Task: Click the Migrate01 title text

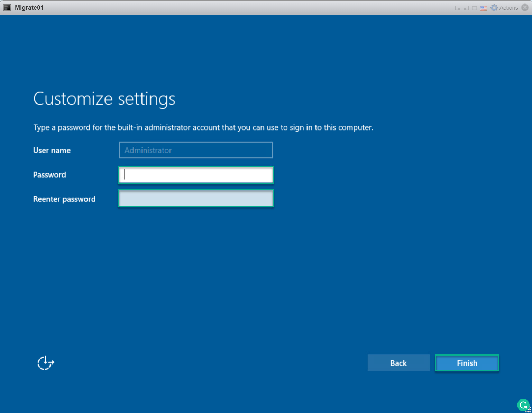Action: pyautogui.click(x=29, y=8)
